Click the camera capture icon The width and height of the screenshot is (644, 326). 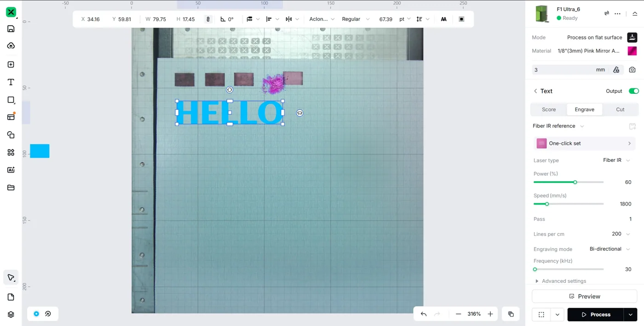(632, 70)
